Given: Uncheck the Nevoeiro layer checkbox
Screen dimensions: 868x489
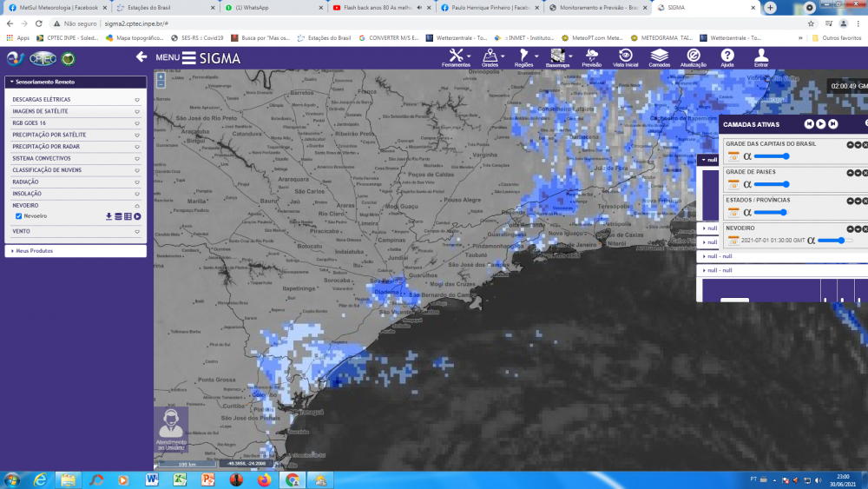Looking at the screenshot, I should 19,215.
